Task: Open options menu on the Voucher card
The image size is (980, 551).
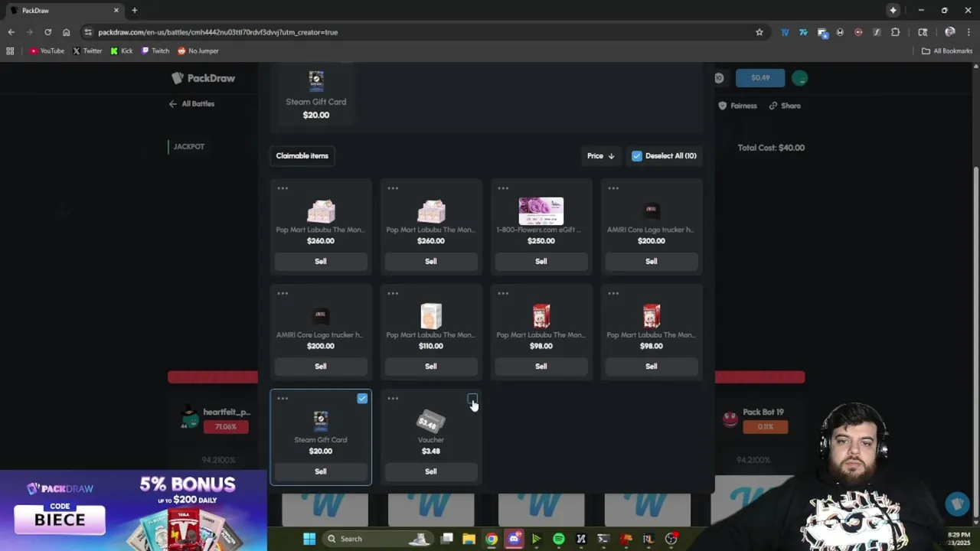Action: coord(393,399)
